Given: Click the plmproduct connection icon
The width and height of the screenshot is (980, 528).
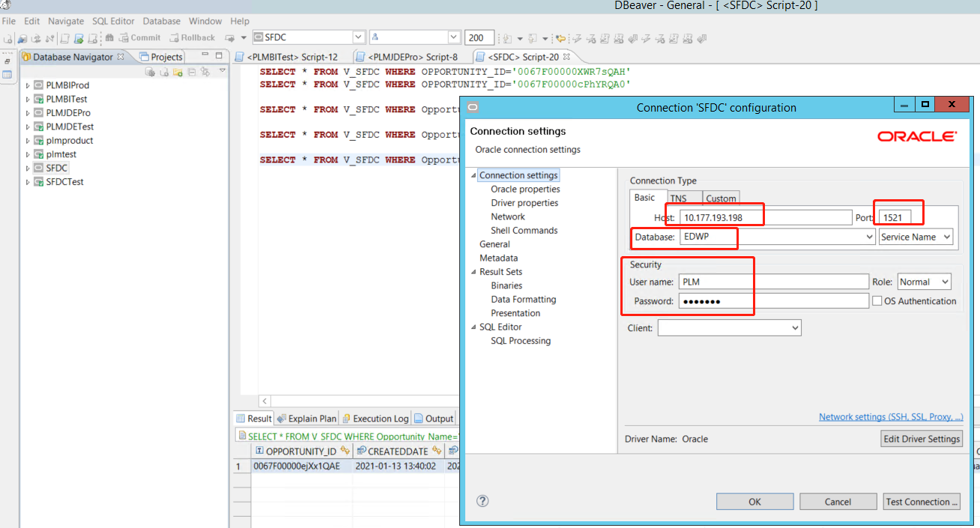Looking at the screenshot, I should click(38, 140).
